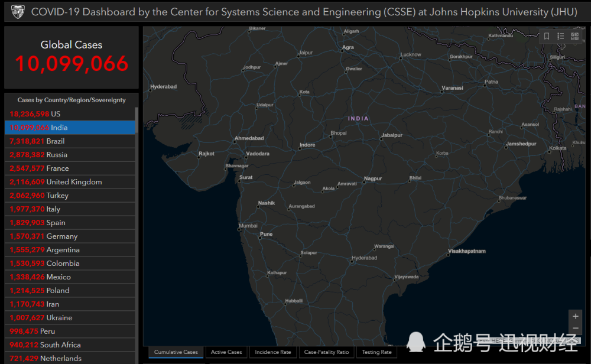Click Vijayawada on the map
Screen dimensions: 591x364
(x=407, y=277)
